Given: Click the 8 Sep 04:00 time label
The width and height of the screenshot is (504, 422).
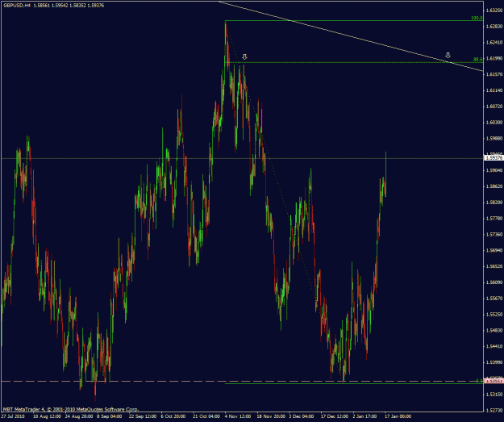Looking at the screenshot, I should click(x=110, y=416).
